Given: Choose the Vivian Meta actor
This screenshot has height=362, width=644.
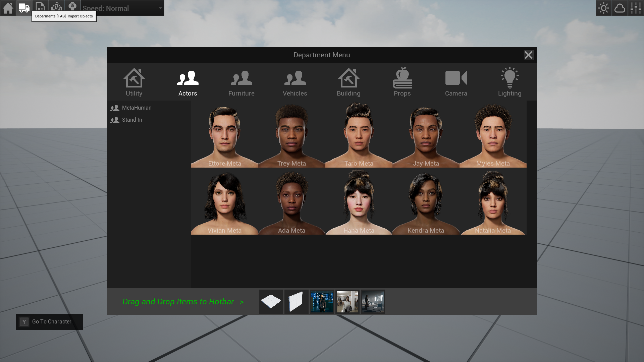Looking at the screenshot, I should (x=225, y=201).
